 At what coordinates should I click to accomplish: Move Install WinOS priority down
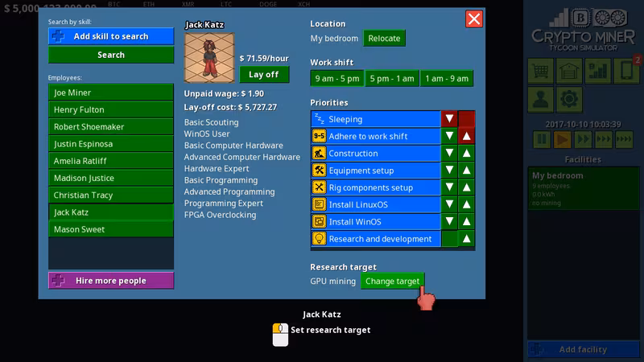pos(449,222)
